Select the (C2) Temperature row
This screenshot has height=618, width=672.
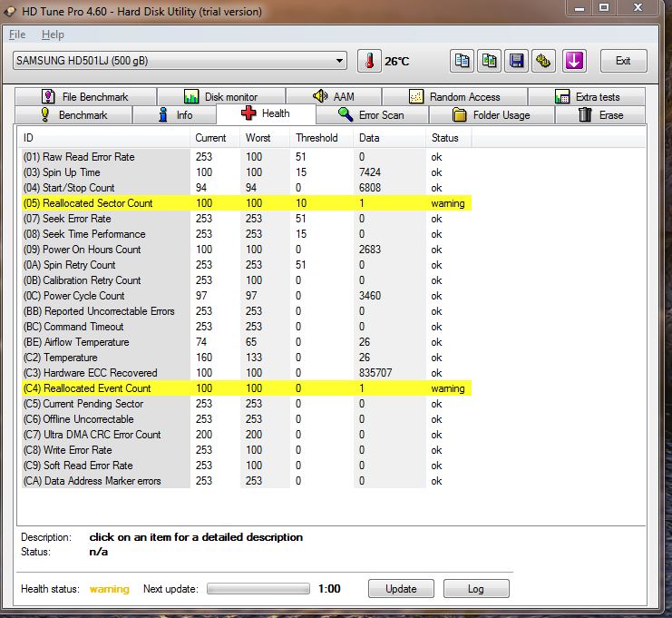(247, 358)
